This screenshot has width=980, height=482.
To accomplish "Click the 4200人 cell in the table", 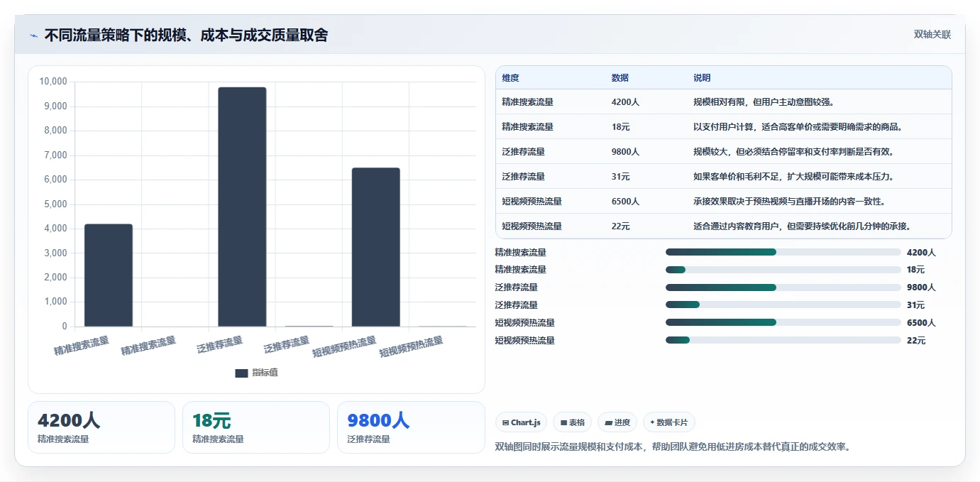I will pos(625,102).
